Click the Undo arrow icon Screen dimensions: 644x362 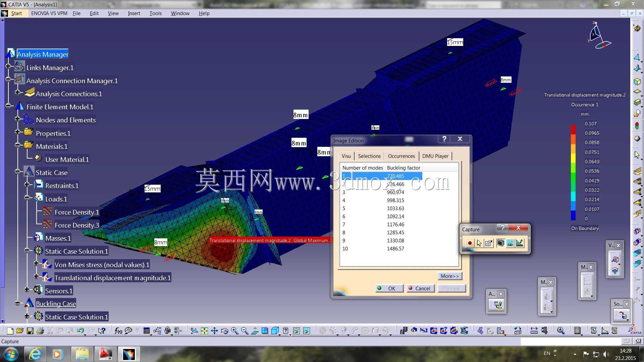pos(80,331)
